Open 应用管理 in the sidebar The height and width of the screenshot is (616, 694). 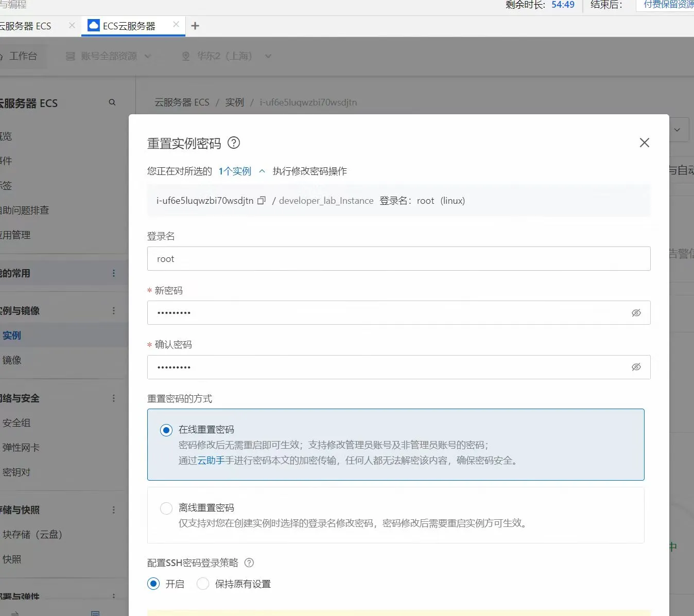click(15, 235)
